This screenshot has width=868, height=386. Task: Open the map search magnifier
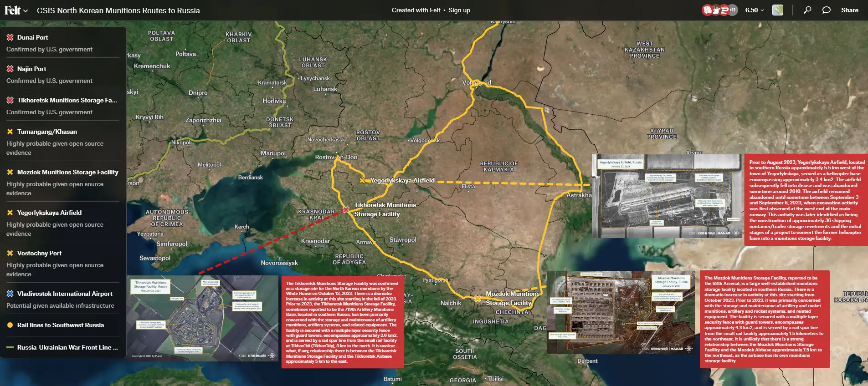click(807, 10)
